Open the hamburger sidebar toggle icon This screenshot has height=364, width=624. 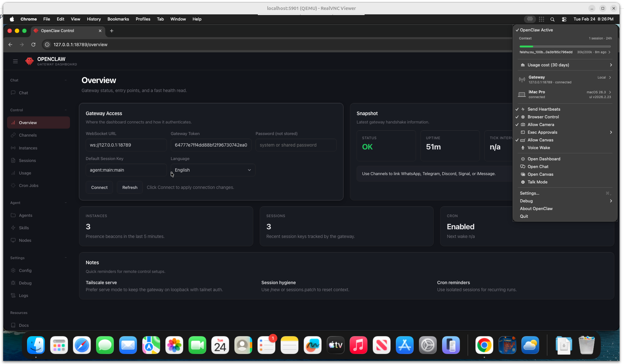pos(15,61)
